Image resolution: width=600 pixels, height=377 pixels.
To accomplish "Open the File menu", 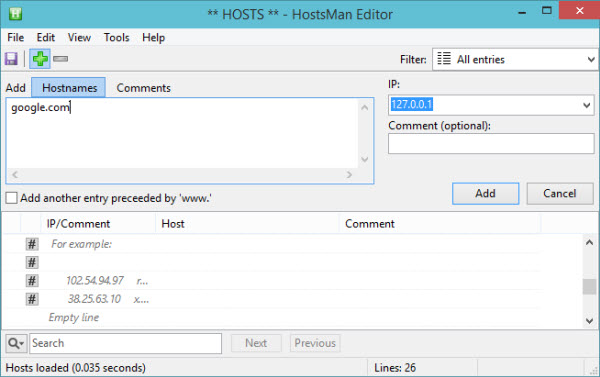I will [x=16, y=38].
